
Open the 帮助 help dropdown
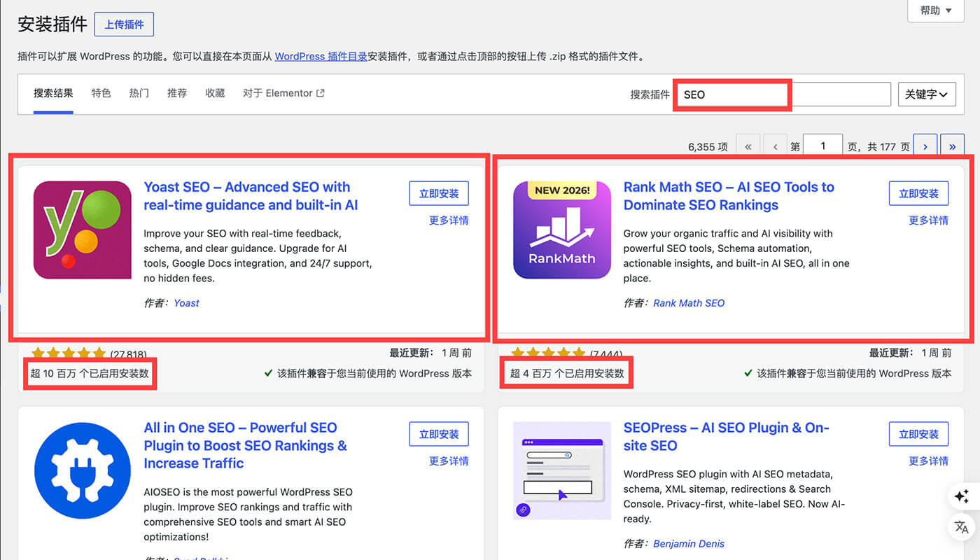coord(936,10)
